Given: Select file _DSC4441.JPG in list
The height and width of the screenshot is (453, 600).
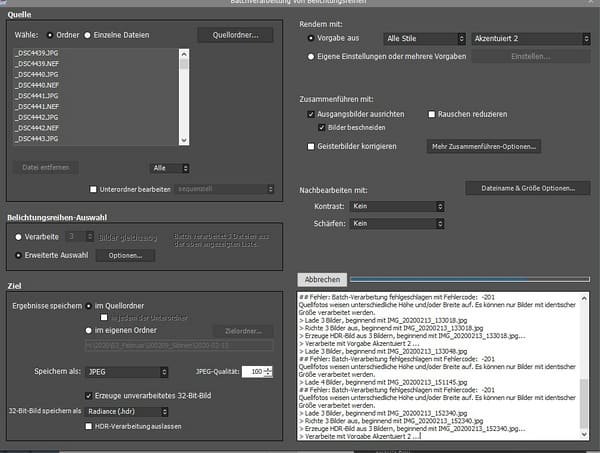Looking at the screenshot, I should [x=37, y=96].
